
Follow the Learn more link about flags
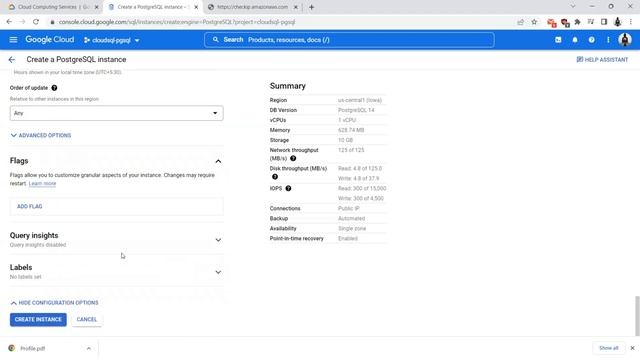(x=42, y=183)
